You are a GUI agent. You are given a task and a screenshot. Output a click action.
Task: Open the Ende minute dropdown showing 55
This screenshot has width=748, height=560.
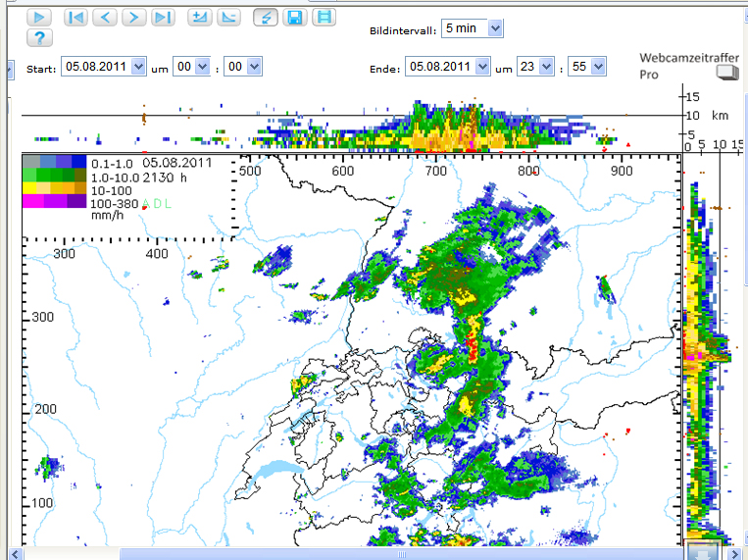[586, 66]
